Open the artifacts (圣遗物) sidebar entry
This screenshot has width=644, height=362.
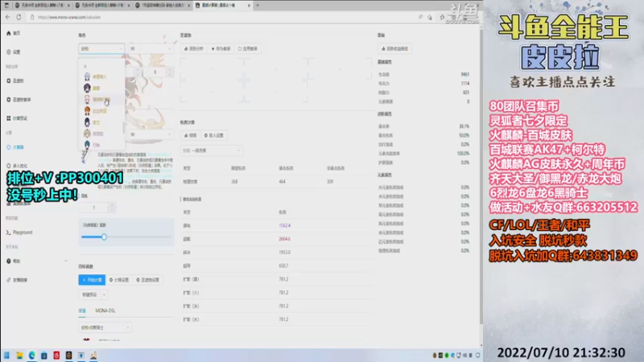(15, 81)
